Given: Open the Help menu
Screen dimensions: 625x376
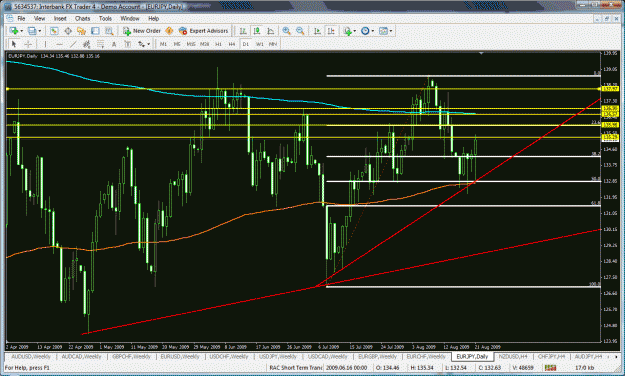Looking at the screenshot, I should pos(154,18).
